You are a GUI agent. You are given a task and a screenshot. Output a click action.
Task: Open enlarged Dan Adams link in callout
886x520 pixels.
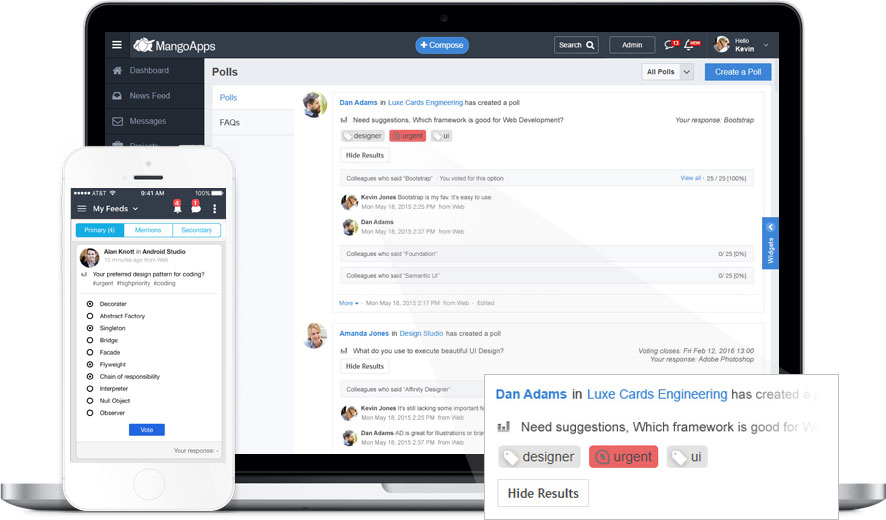(531, 394)
